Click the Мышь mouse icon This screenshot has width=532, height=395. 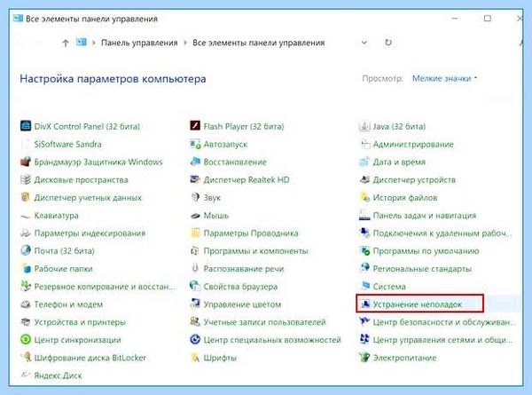tap(195, 216)
